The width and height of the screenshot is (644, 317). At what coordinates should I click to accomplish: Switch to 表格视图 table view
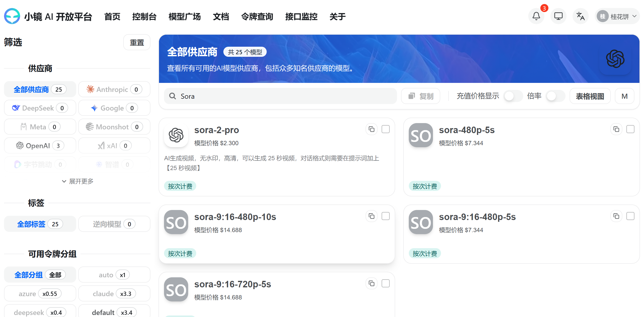590,96
